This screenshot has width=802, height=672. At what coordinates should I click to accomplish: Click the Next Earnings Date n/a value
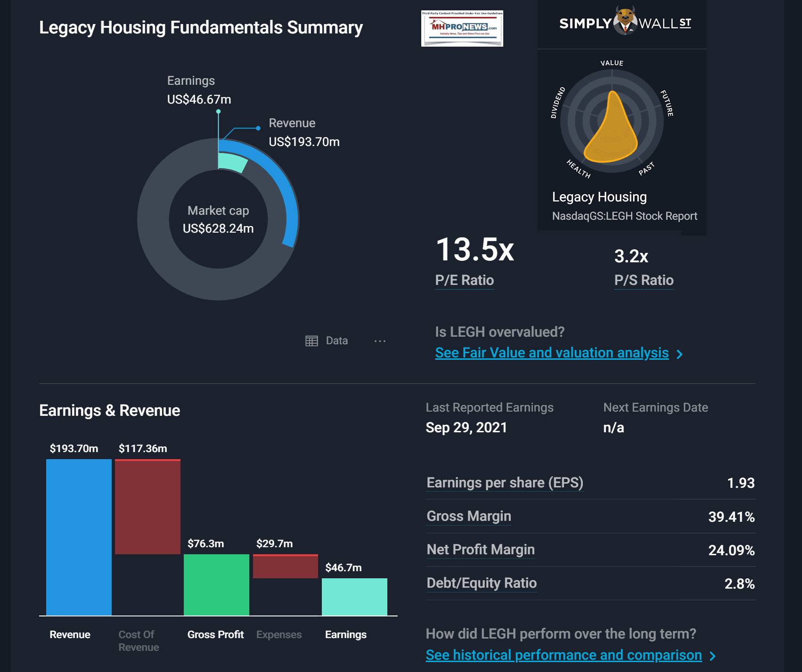click(614, 428)
